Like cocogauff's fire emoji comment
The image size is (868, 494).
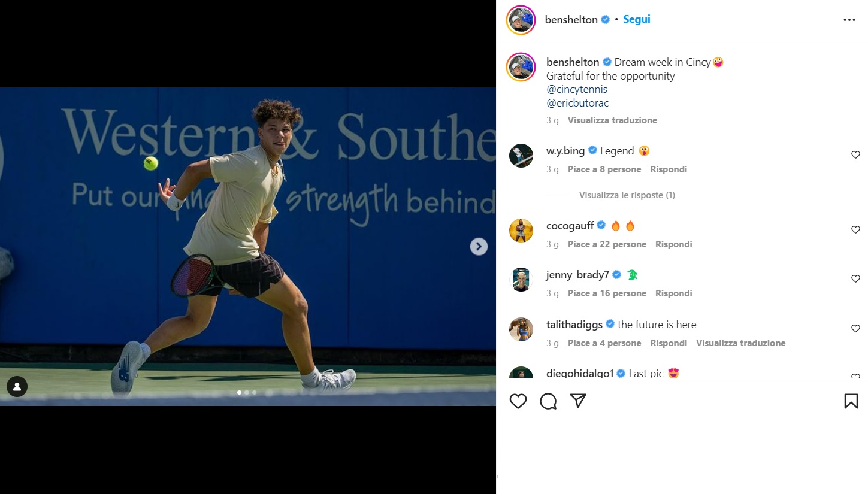point(855,230)
